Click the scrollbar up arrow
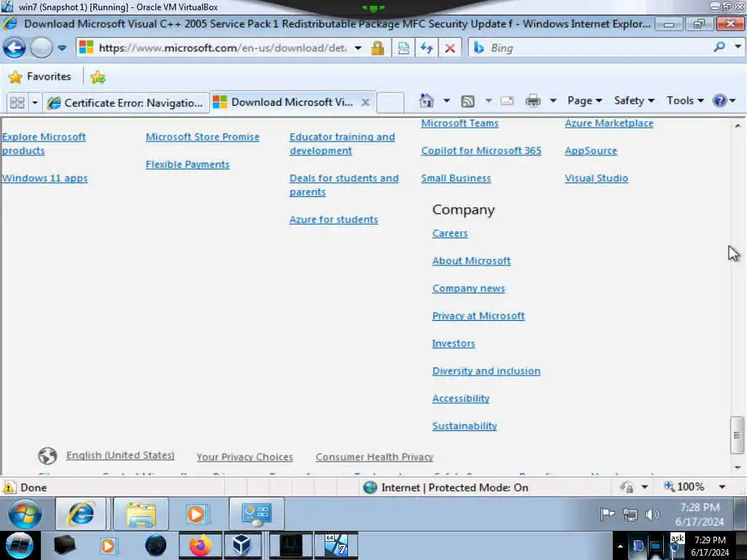Screen dimensions: 747x560 738,125
